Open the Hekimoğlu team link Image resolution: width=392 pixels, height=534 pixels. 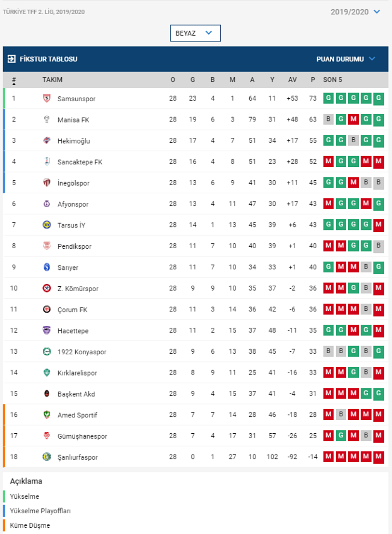point(73,141)
